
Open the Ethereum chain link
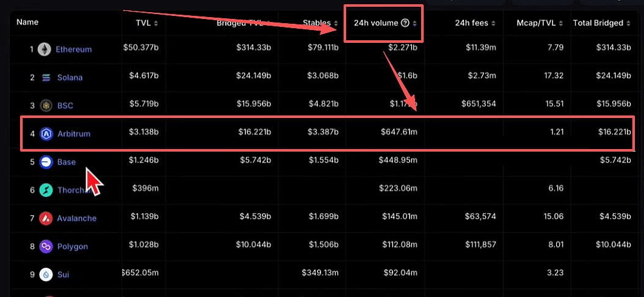[x=73, y=50]
